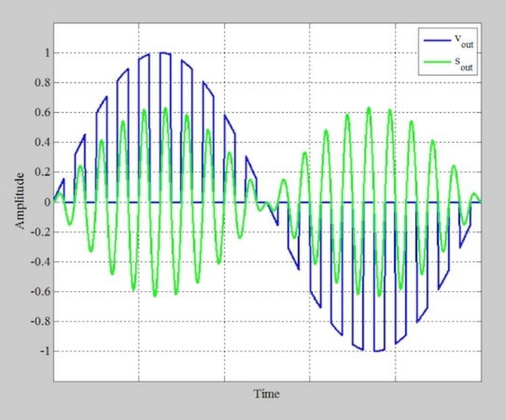
Task: Click the y-axis tick label 1
Action: [x=48, y=53]
